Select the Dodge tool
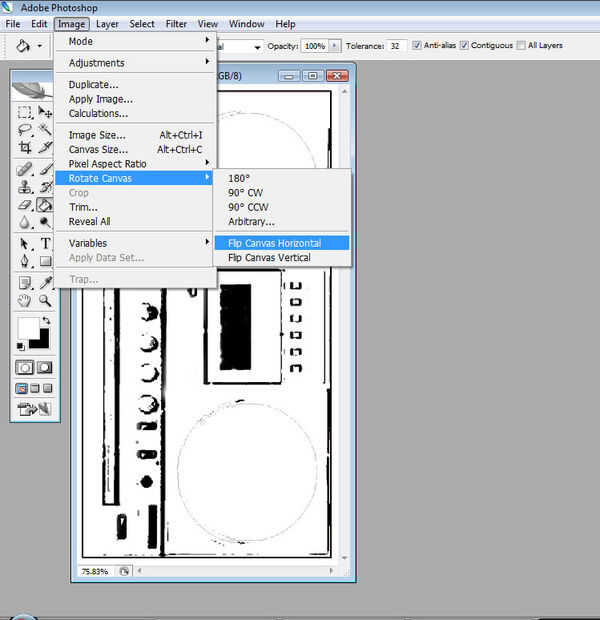Image resolution: width=600 pixels, height=620 pixels. 45,223
